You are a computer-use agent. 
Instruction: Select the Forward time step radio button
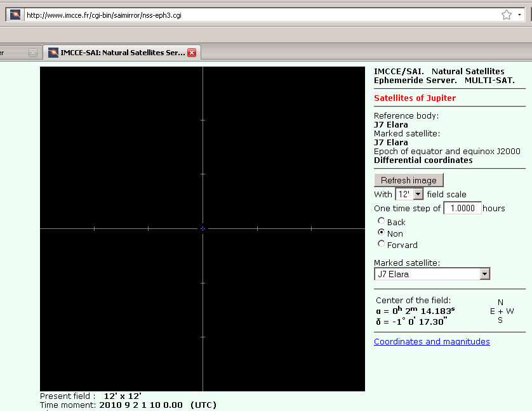[382, 244]
